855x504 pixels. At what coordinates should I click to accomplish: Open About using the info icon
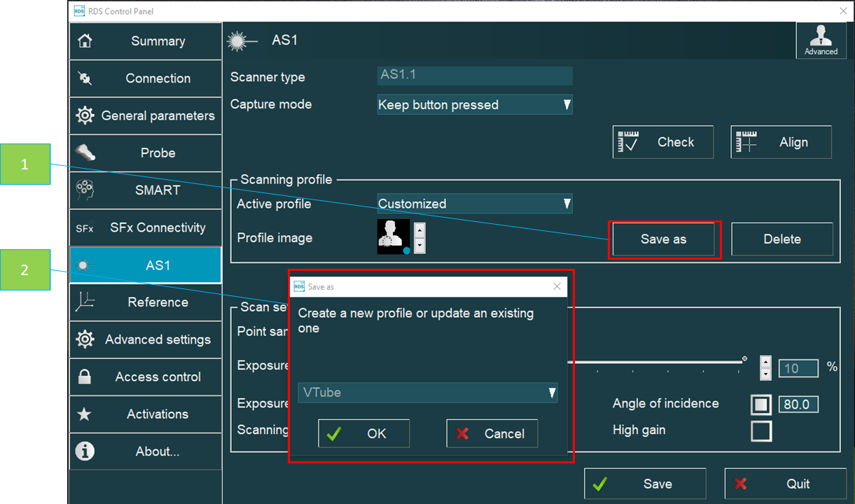click(x=84, y=451)
